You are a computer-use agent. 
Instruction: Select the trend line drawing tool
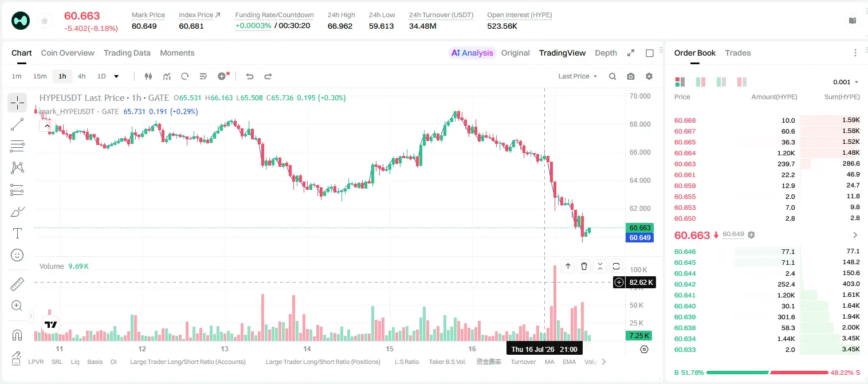point(17,124)
